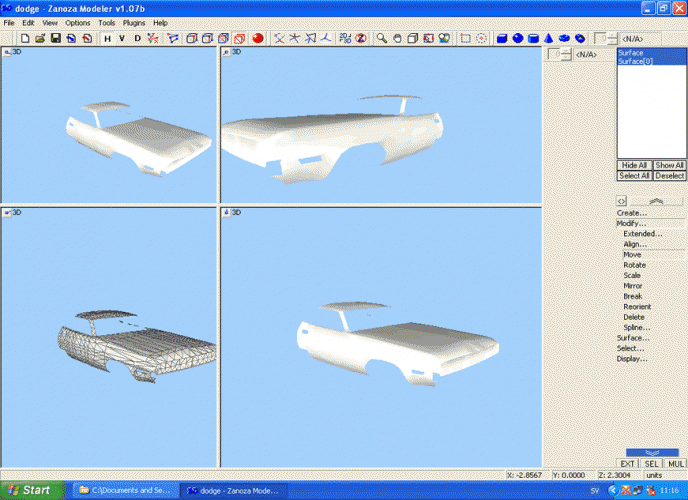The image size is (688, 500).
Task: Open the Tools menu
Action: click(106, 22)
